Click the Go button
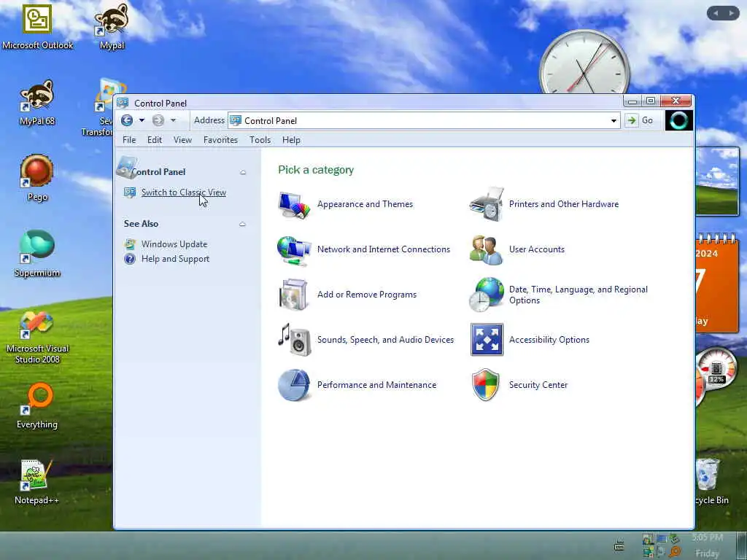The image size is (747, 560). point(640,120)
